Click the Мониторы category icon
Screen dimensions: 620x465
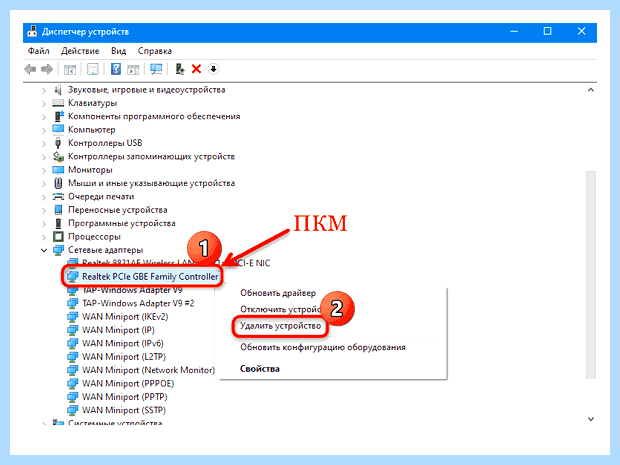pos(58,170)
